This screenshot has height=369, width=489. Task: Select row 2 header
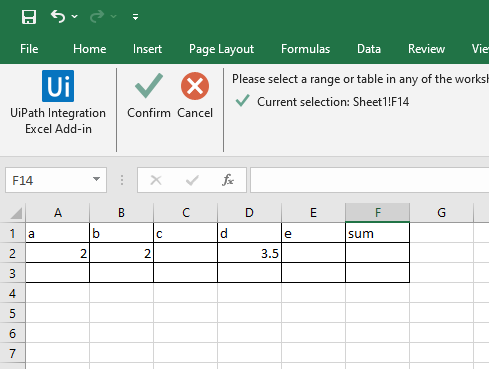point(12,253)
